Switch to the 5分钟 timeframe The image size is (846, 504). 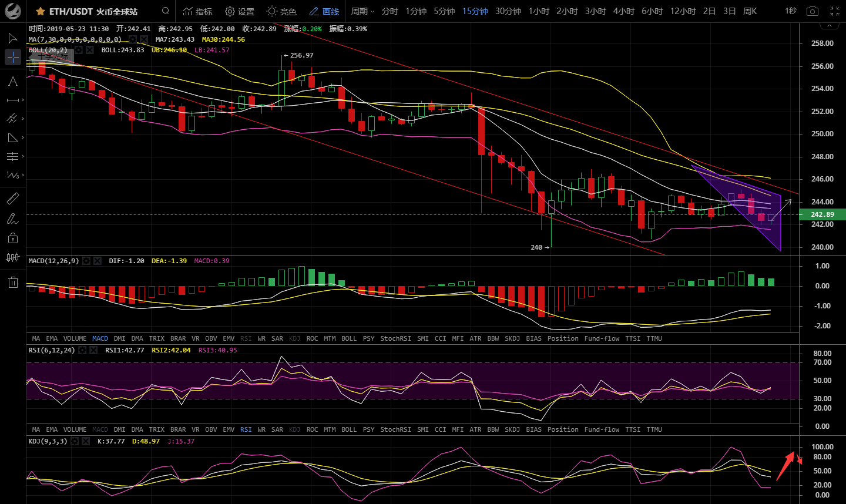coord(444,12)
